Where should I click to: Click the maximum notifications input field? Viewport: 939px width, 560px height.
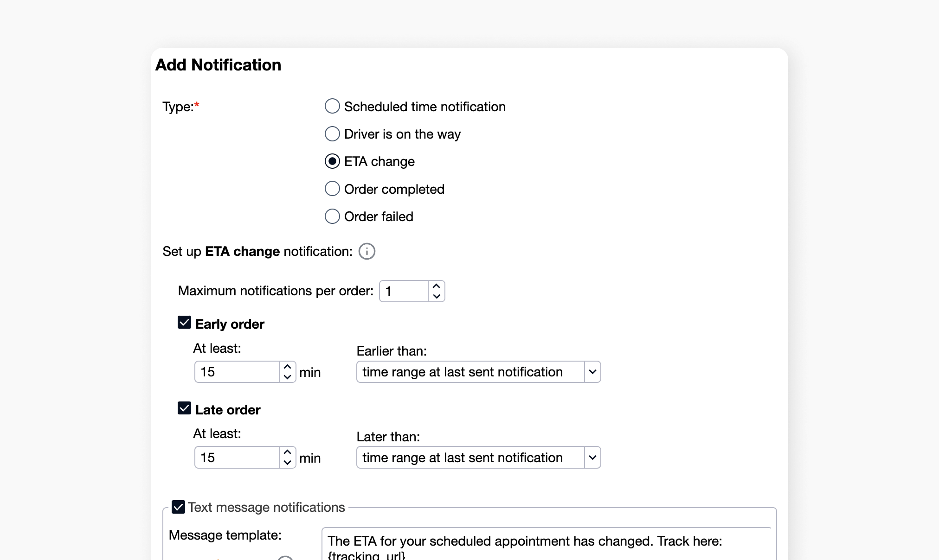pyautogui.click(x=404, y=291)
